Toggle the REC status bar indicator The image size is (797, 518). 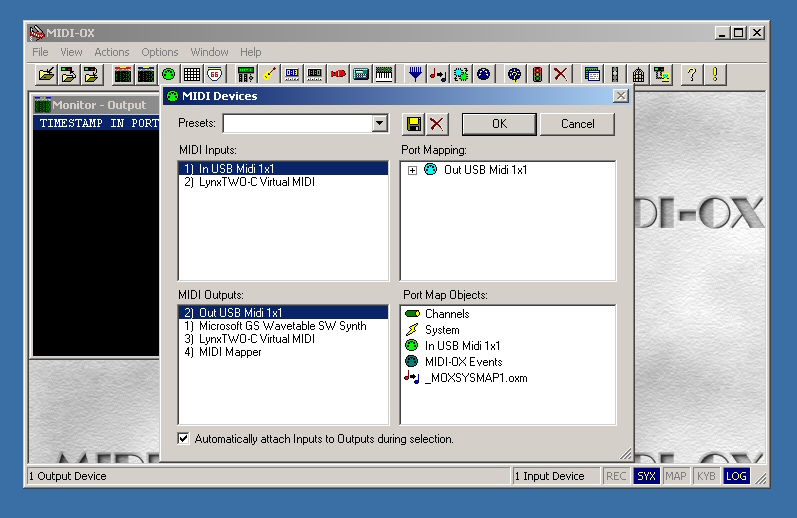(x=616, y=476)
